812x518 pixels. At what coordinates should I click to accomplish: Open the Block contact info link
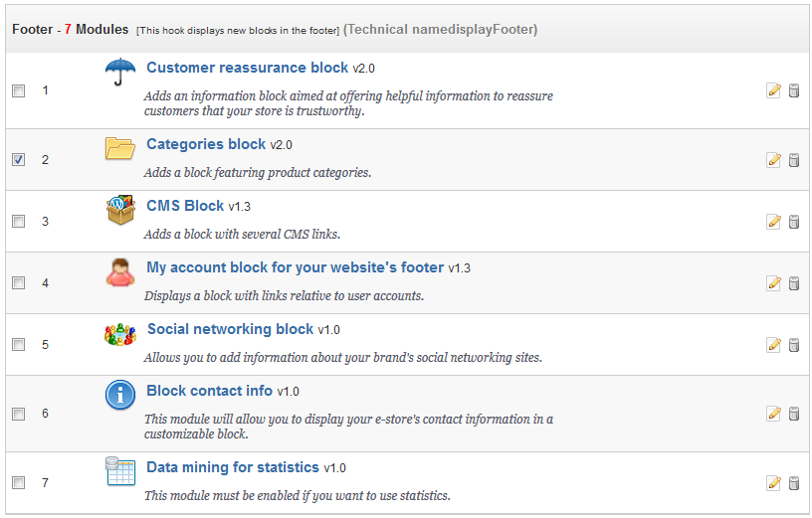pos(209,391)
